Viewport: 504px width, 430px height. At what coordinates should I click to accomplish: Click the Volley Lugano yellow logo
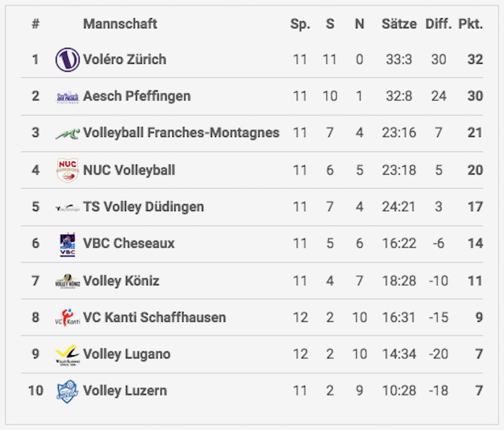[68, 355]
